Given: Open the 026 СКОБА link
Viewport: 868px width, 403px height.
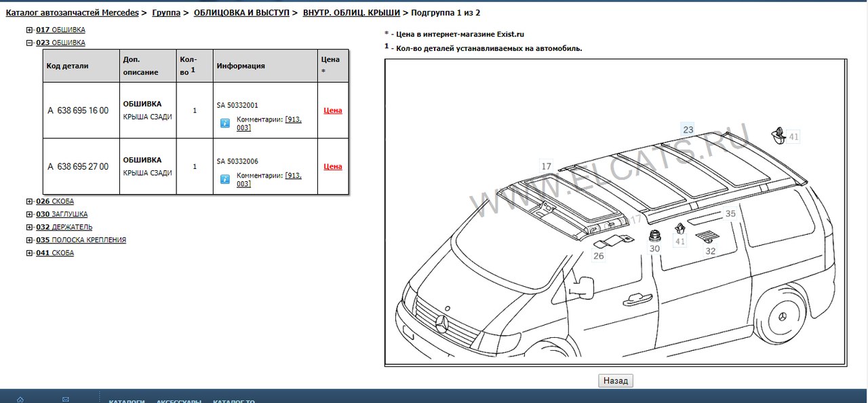Looking at the screenshot, I should point(55,201).
